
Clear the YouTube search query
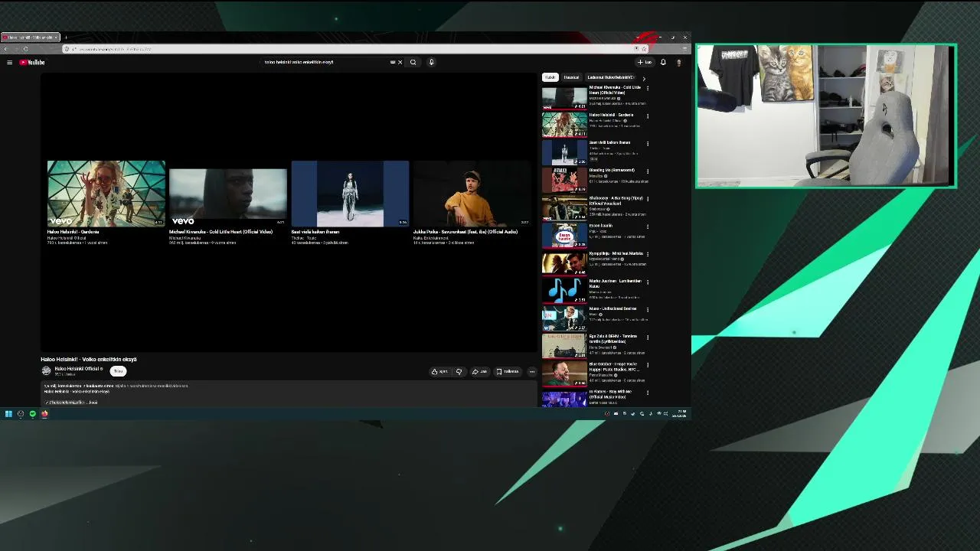[400, 62]
